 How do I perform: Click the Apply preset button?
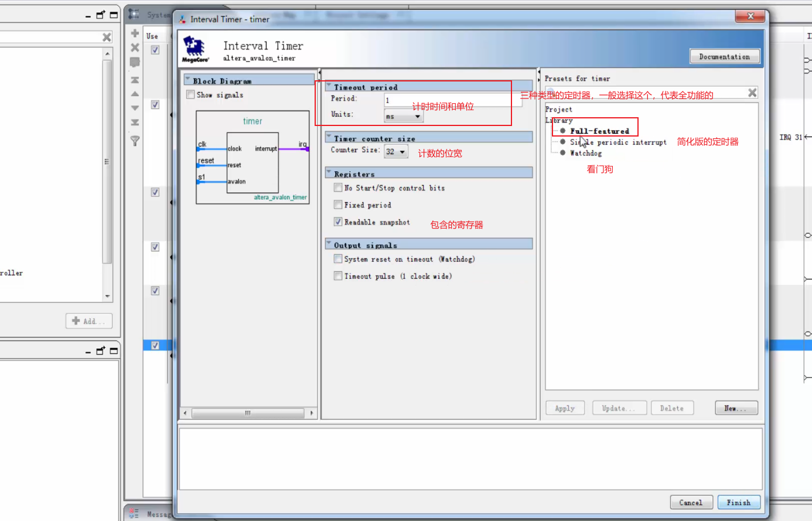565,408
